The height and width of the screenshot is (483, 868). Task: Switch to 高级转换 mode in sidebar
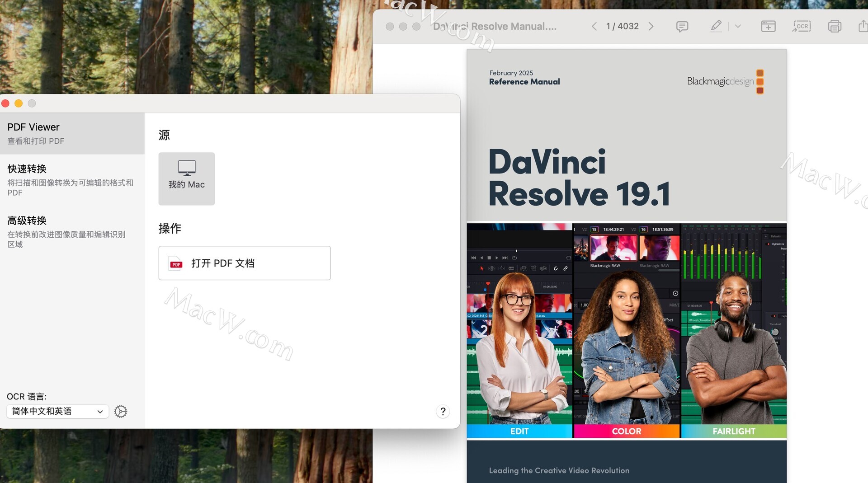point(72,231)
